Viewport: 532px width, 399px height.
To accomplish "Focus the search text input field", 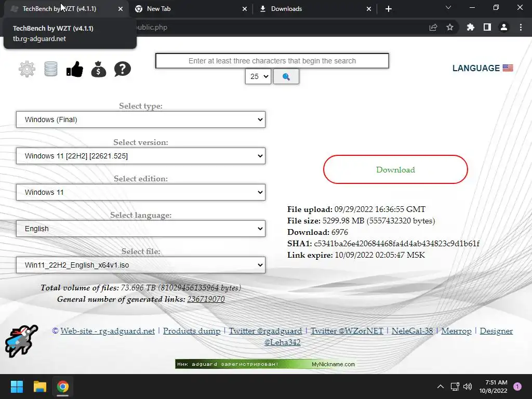I will coord(272,61).
